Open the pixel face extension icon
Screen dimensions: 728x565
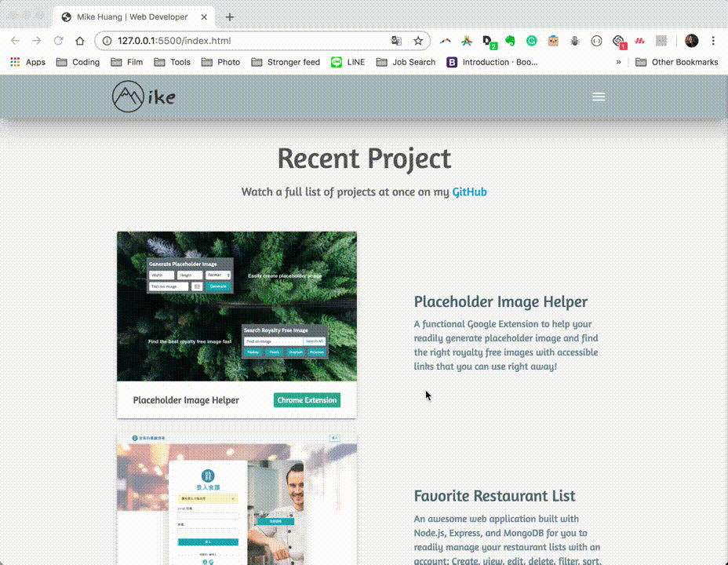pos(553,41)
